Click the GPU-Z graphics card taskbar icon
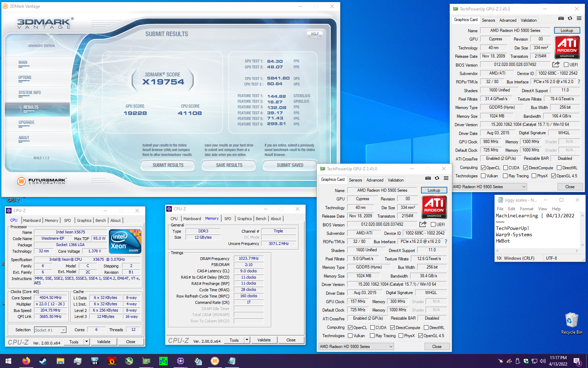This screenshot has width=588, height=368. [146, 361]
